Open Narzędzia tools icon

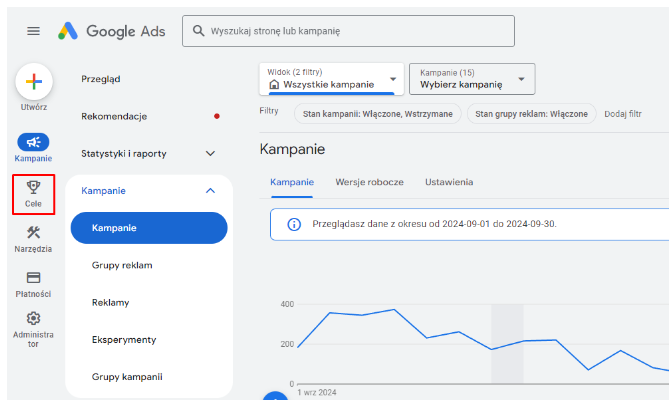click(33, 233)
